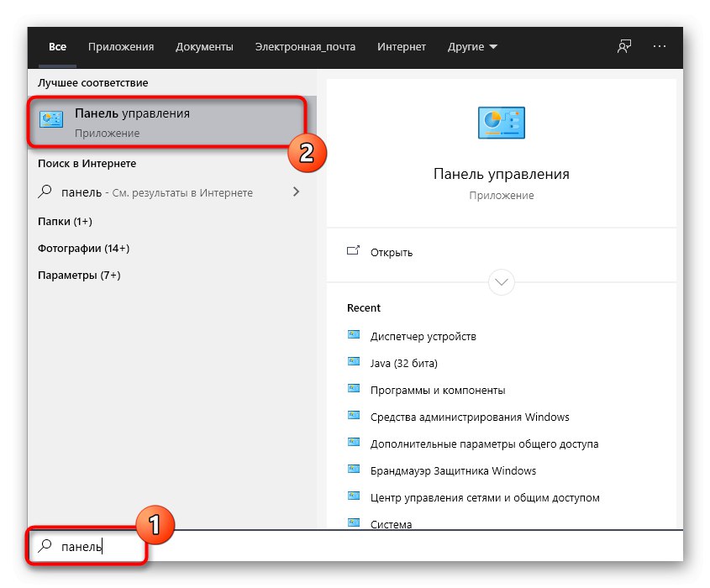The image size is (710, 588).
Task: Show Фотографии (14+) results group
Action: point(83,248)
